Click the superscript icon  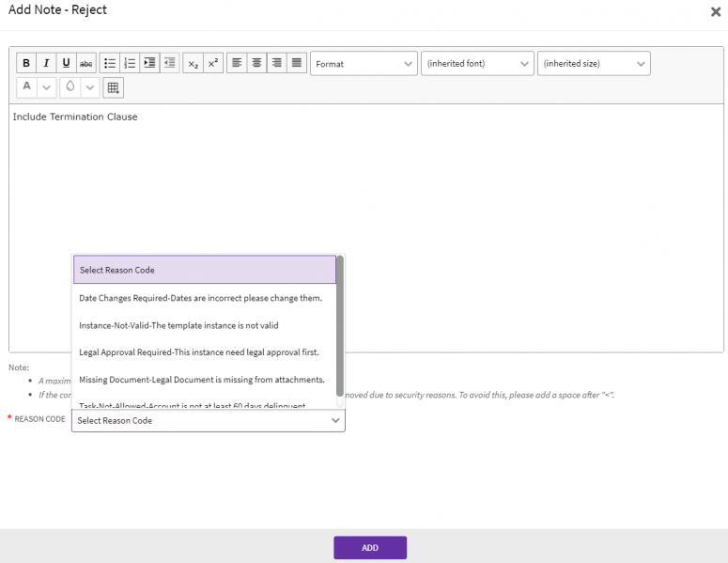213,64
